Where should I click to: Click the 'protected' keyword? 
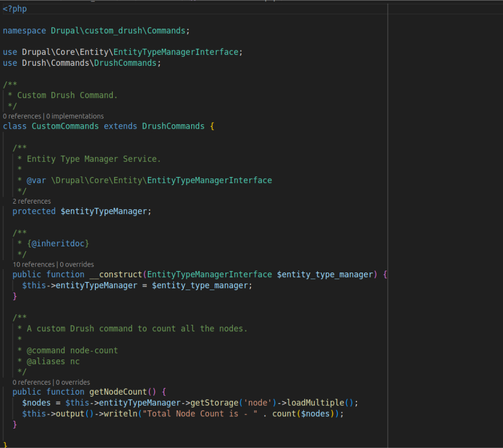point(34,211)
